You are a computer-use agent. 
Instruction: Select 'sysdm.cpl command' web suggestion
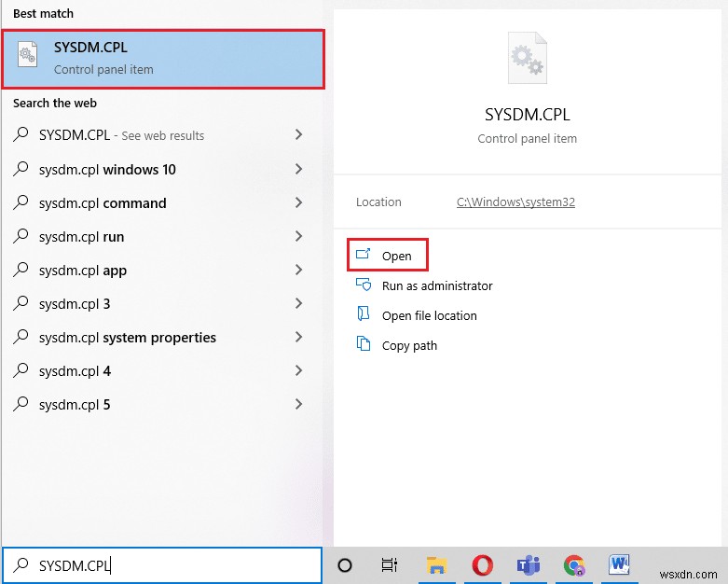[x=162, y=203]
